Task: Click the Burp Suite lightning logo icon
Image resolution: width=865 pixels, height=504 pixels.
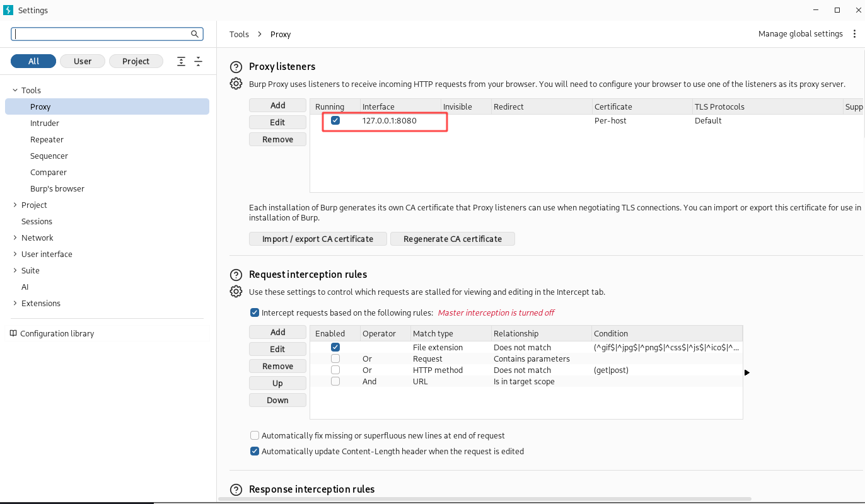Action: pos(8,10)
